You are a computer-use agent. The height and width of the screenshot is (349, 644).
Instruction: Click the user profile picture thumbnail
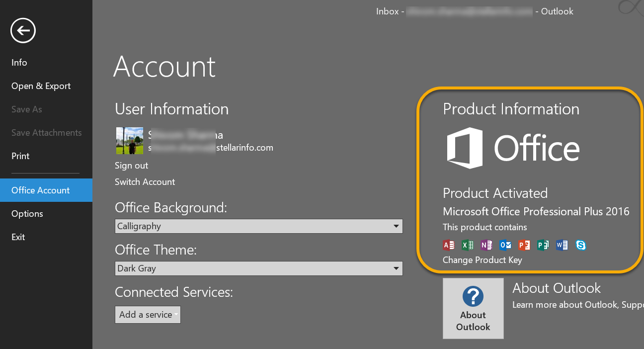[129, 141]
